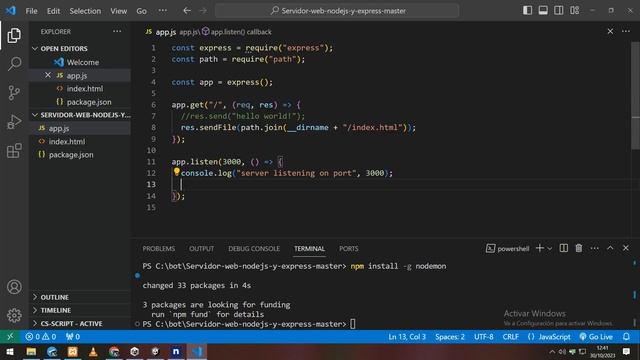This screenshot has height=360, width=640.
Task: Click the lightbulb code action icon
Action: 176,172
